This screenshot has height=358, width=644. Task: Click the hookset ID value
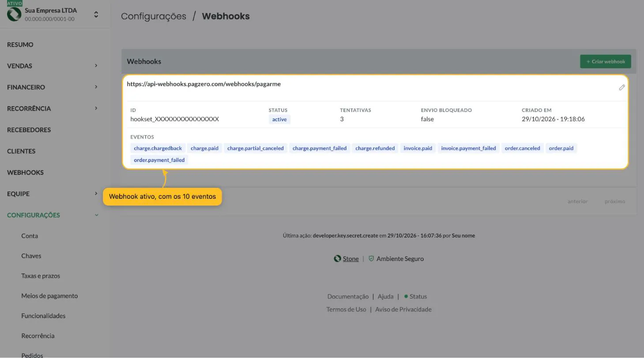(x=174, y=119)
